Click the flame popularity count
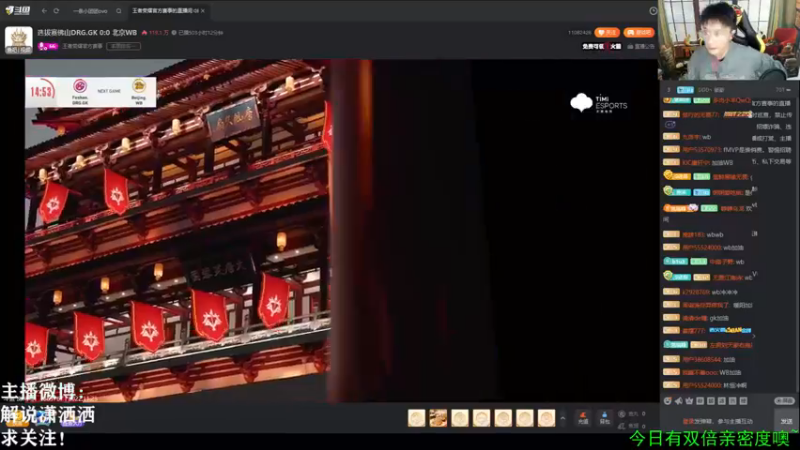 coord(155,33)
